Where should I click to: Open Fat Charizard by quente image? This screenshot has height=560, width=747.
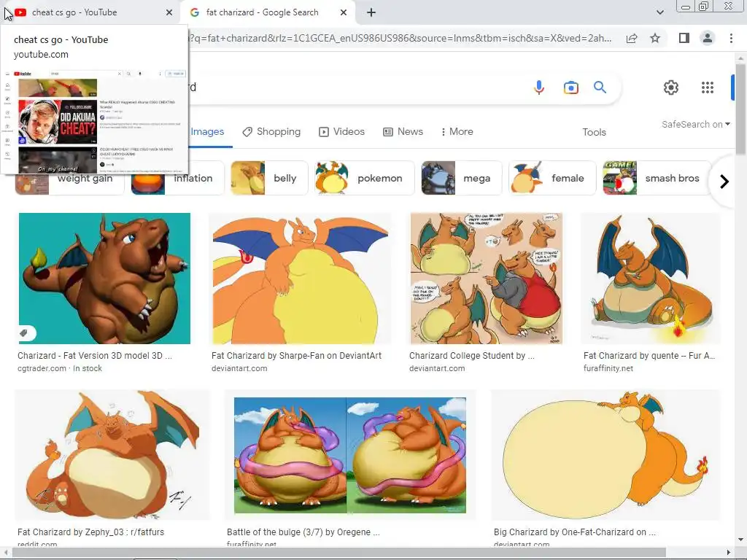[x=651, y=279]
